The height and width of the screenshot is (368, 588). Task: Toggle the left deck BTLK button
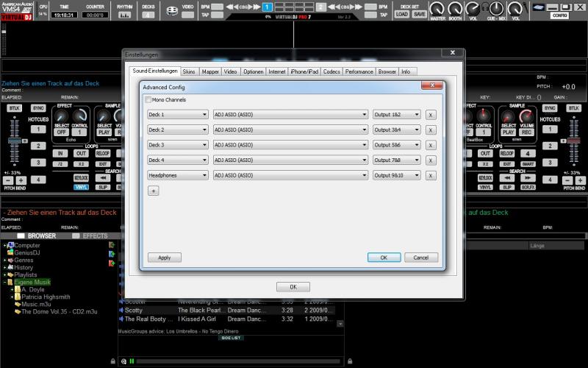click(x=14, y=108)
